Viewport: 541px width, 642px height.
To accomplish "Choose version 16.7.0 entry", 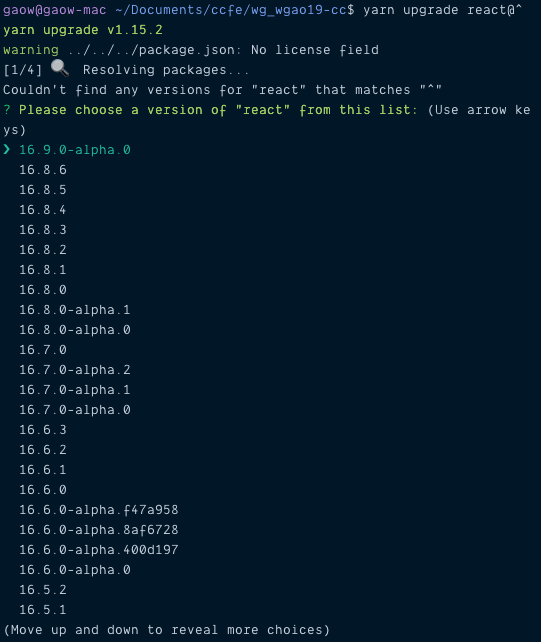I will point(43,350).
